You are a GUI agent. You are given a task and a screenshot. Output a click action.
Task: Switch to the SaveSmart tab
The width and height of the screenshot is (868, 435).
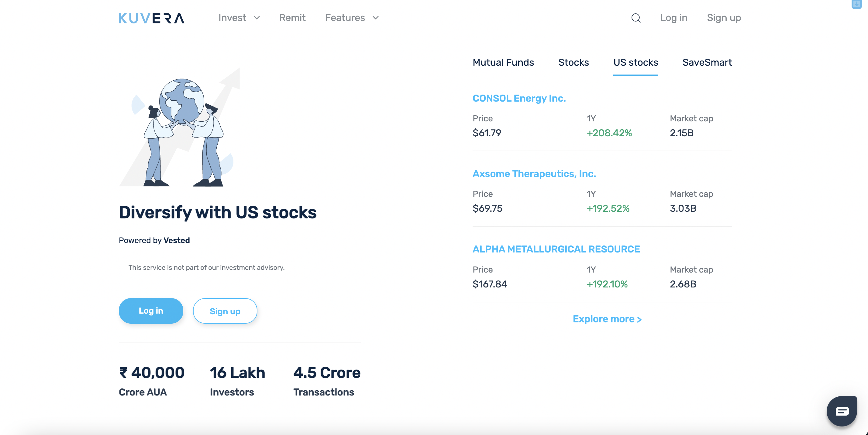pyautogui.click(x=707, y=62)
